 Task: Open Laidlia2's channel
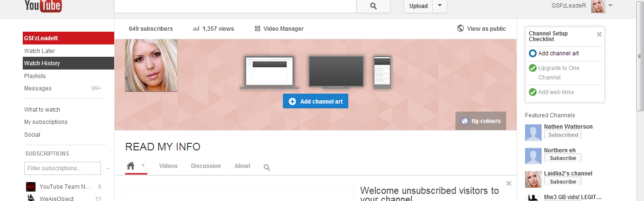pyautogui.click(x=568, y=174)
